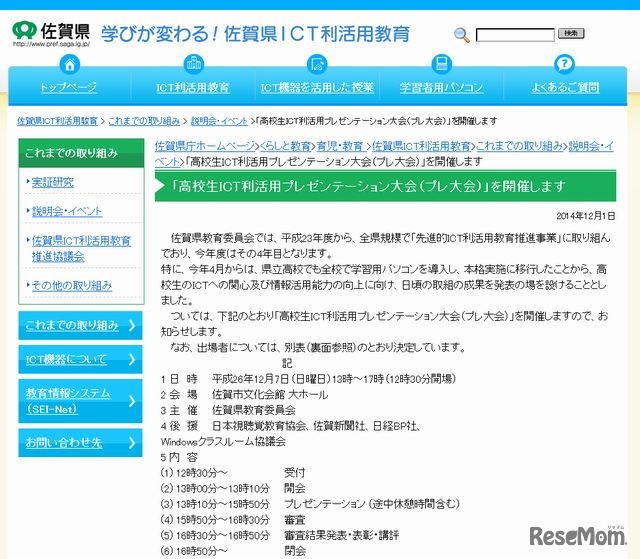Image resolution: width=640 pixels, height=559 pixels.
Task: Click the date 2014年12月1日
Action: pyautogui.click(x=586, y=216)
